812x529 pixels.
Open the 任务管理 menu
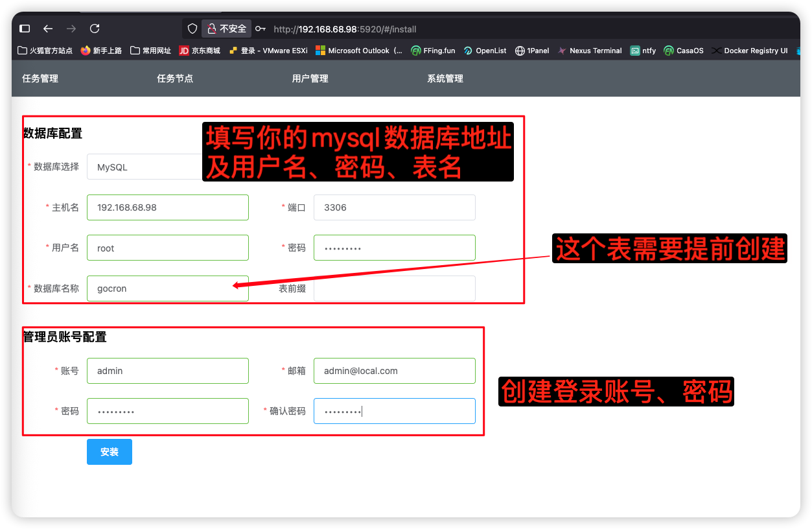(x=40, y=78)
